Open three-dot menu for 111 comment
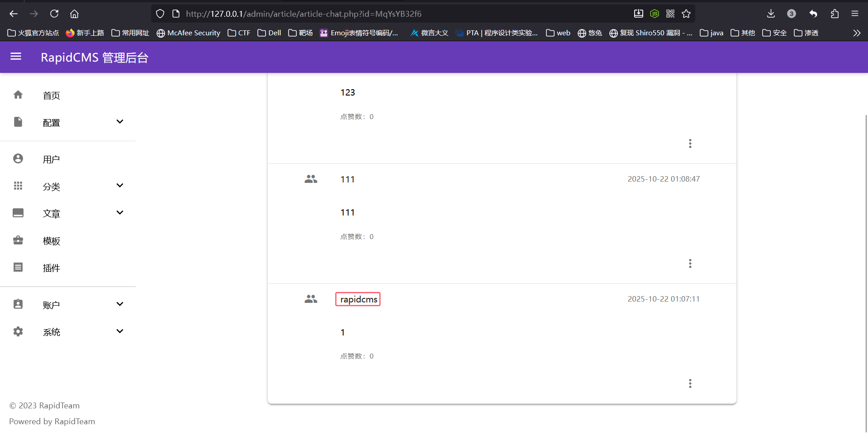Screen dimensions: 868x436 click(x=690, y=264)
